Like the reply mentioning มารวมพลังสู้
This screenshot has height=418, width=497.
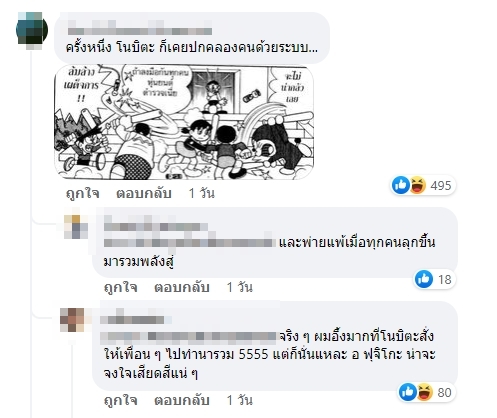[120, 287]
